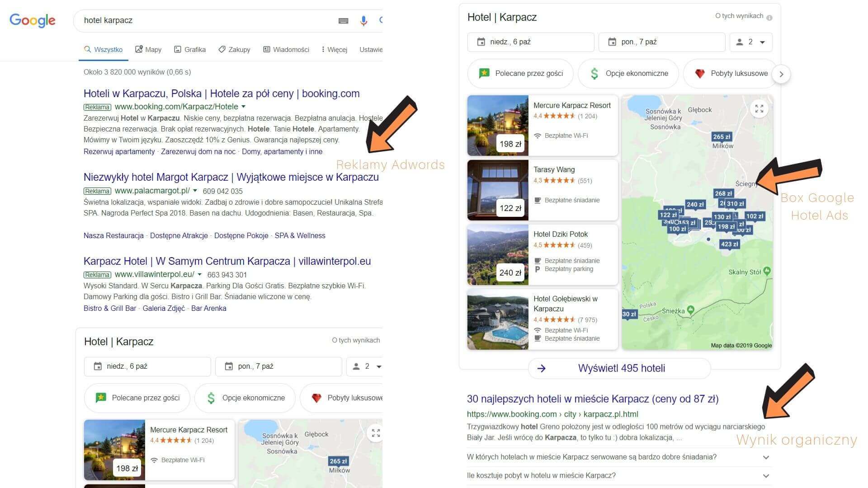The height and width of the screenshot is (488, 868).
Task: Click check-out field 'pon., 7 paź' in right panel
Action: 662,42
